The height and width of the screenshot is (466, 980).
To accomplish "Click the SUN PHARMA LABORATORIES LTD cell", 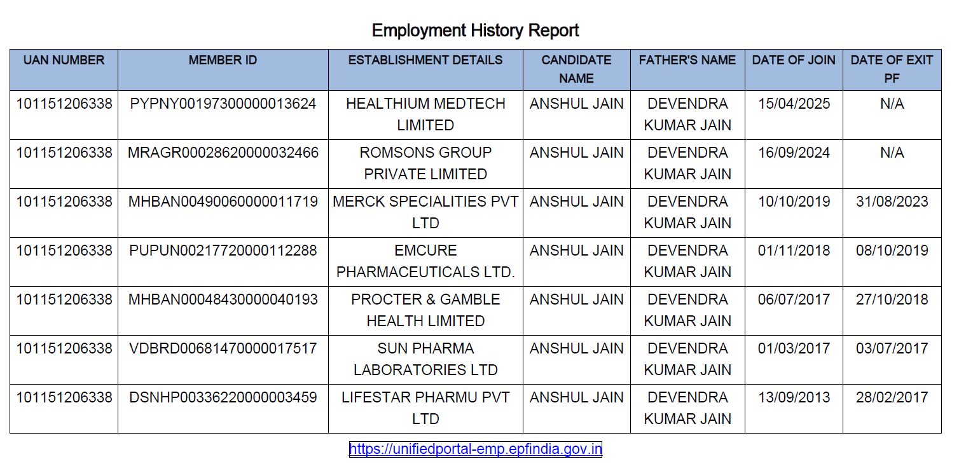I will (425, 359).
